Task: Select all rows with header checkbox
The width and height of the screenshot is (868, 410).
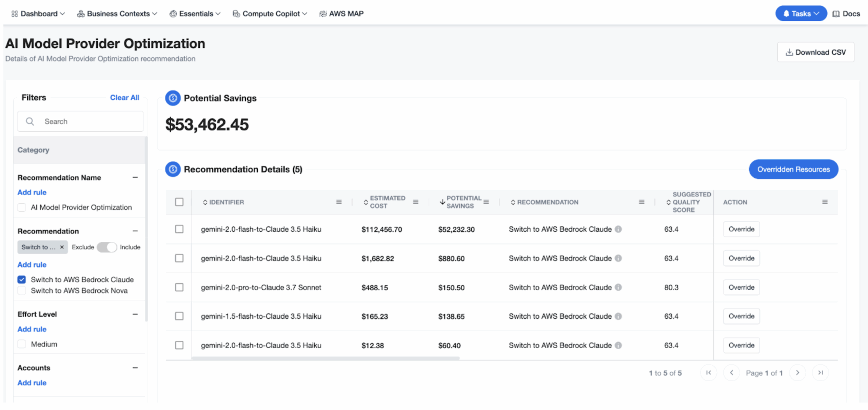Action: (179, 202)
